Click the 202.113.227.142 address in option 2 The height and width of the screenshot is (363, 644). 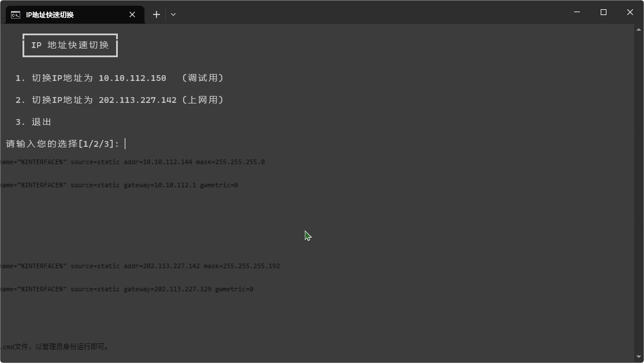pos(137,100)
